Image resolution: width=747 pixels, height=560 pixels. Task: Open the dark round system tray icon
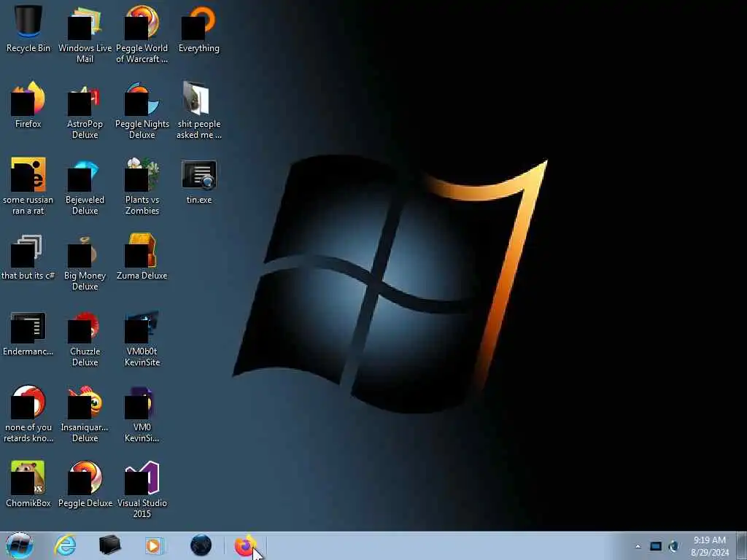tap(673, 546)
